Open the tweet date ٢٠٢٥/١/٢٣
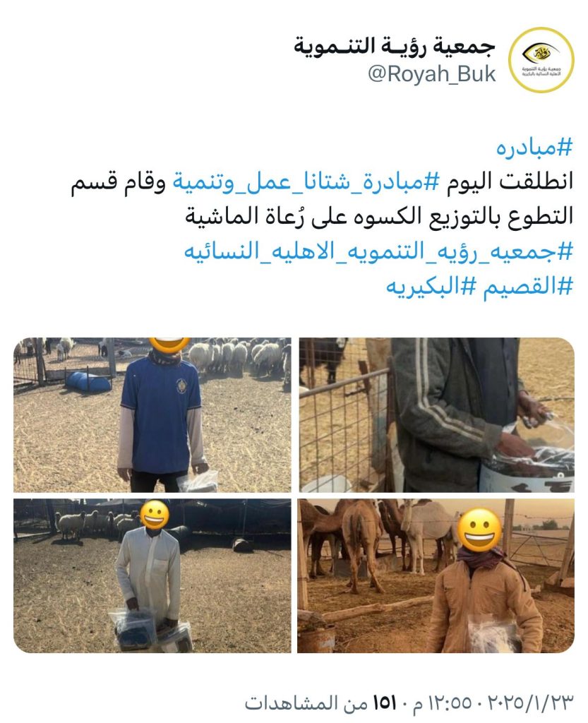The width and height of the screenshot is (588, 723). pos(530,703)
